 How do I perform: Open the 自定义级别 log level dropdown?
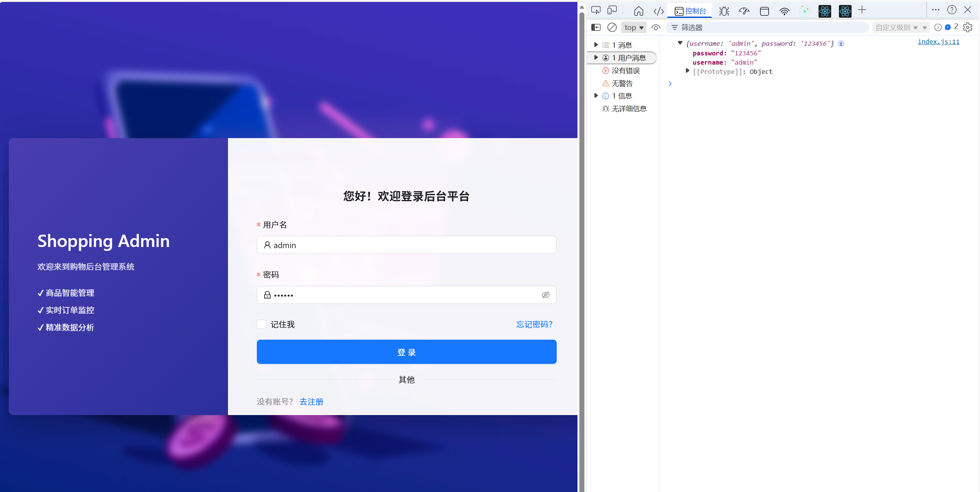coord(900,27)
